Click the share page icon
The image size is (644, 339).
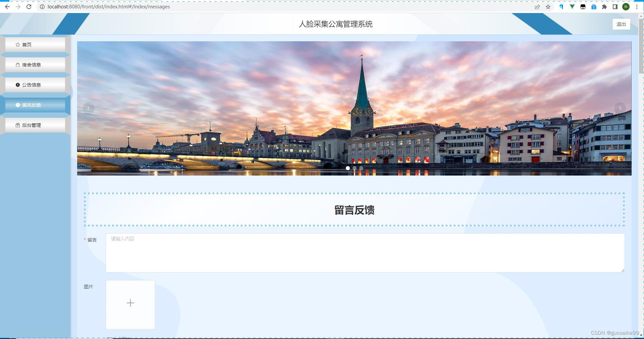[x=537, y=7]
